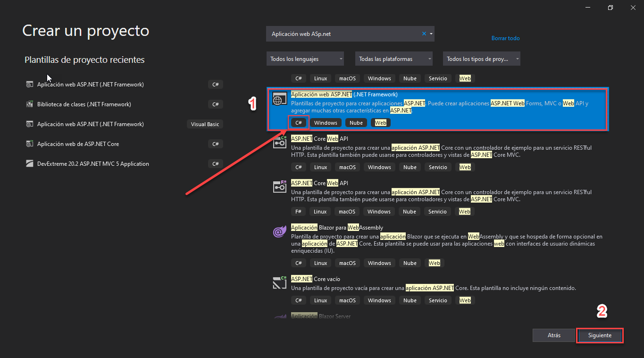Click the C# tag beside DevExtreme recent template

click(x=215, y=164)
